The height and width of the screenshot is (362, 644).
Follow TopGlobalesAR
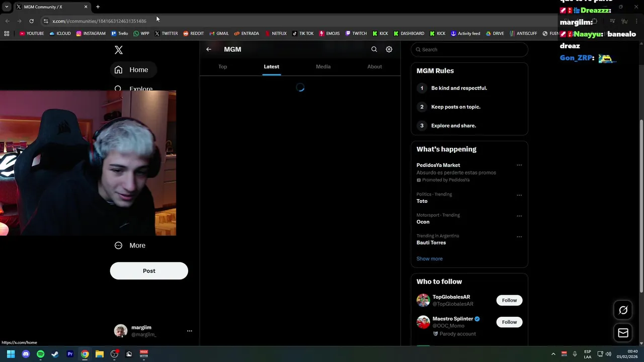pyautogui.click(x=509, y=300)
